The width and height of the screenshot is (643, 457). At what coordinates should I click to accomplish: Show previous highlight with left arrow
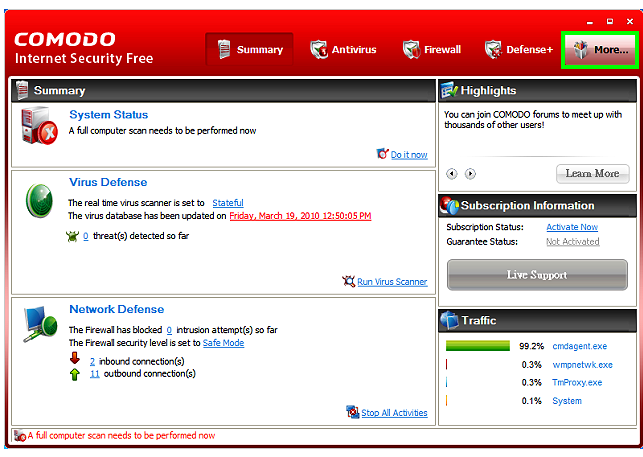tap(451, 174)
